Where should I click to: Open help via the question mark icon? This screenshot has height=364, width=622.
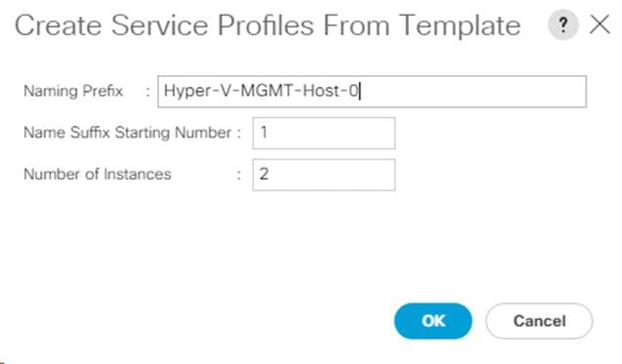(x=562, y=25)
